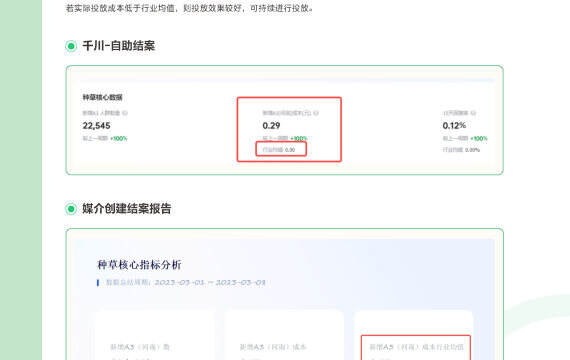Click the info icon beside 新增A3成本 label
The image size is (570, 360).
tap(316, 113)
